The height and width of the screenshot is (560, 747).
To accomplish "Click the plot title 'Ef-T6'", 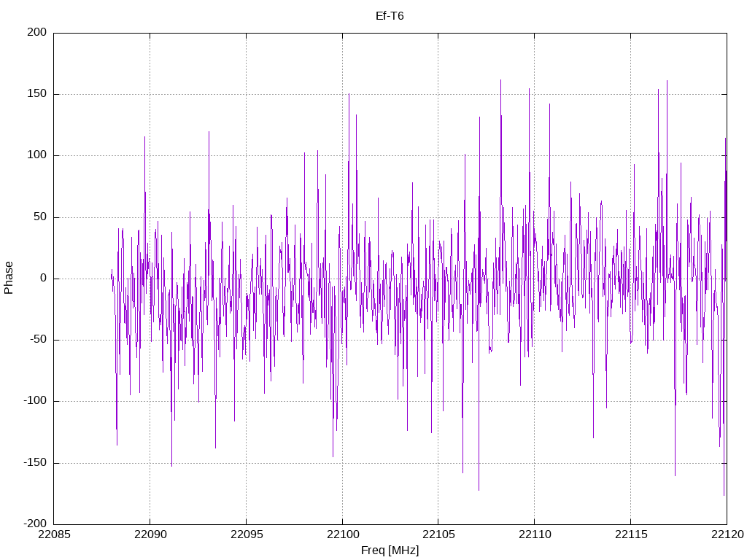I will (390, 16).
